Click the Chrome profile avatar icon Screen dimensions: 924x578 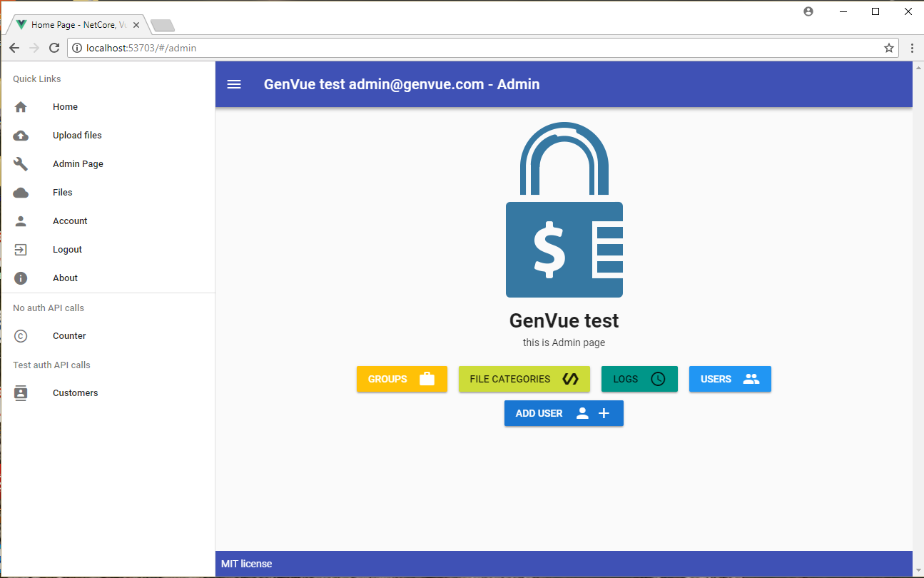[x=808, y=11]
